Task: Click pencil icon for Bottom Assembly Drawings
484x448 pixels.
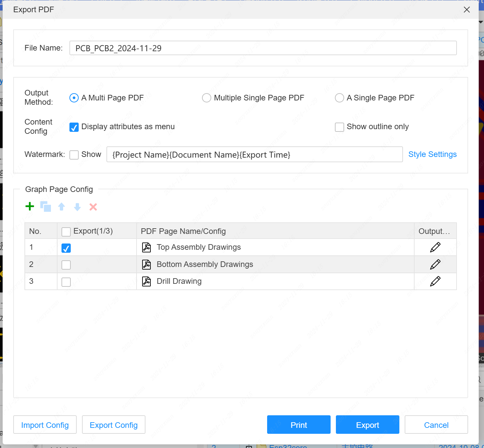Action: coord(435,264)
